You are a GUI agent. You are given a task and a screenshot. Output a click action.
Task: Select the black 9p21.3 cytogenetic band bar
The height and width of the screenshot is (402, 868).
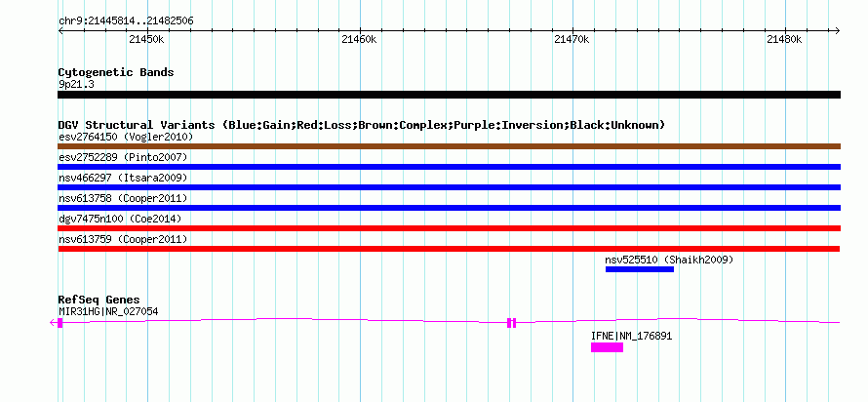click(x=450, y=95)
